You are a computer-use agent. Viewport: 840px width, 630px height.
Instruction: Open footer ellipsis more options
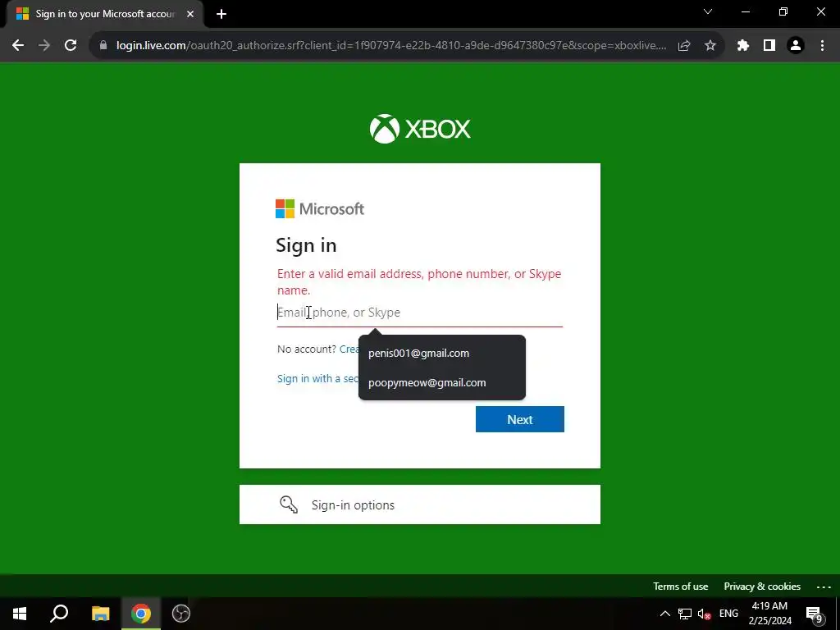[x=824, y=587]
